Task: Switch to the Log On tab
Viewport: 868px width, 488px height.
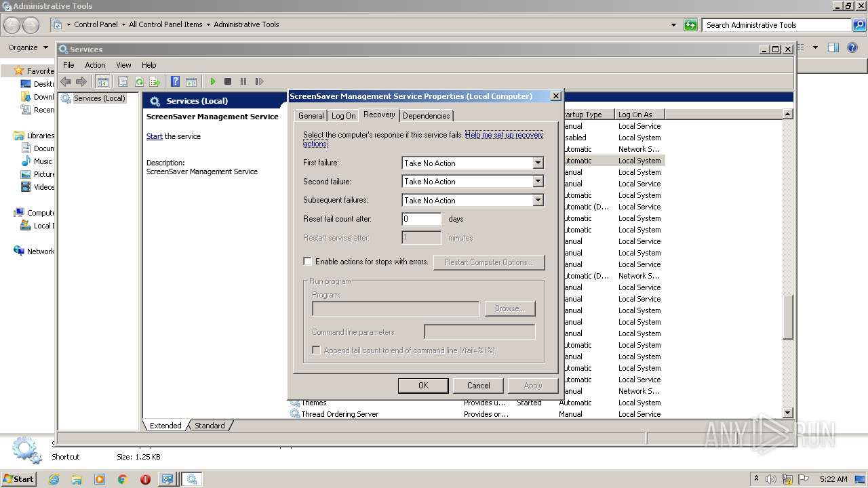Action: tap(343, 116)
